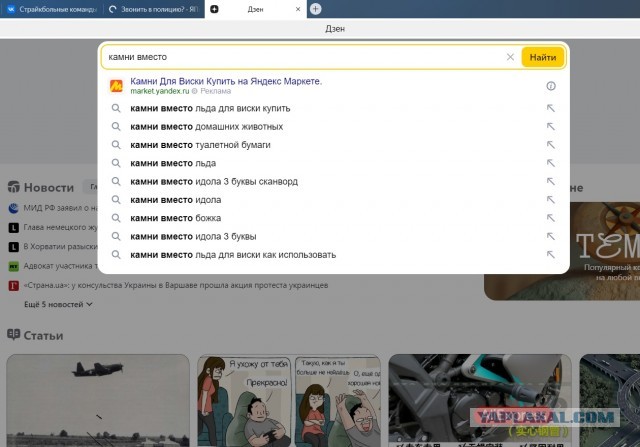Click the yellow Найти search button
The image size is (640, 447).
[543, 57]
